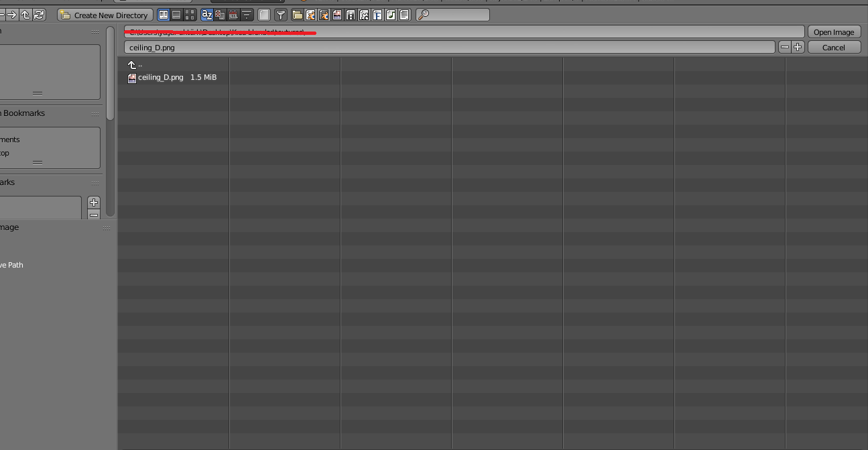The height and width of the screenshot is (450, 868).
Task: Sort files alphabetically
Action: coord(207,15)
